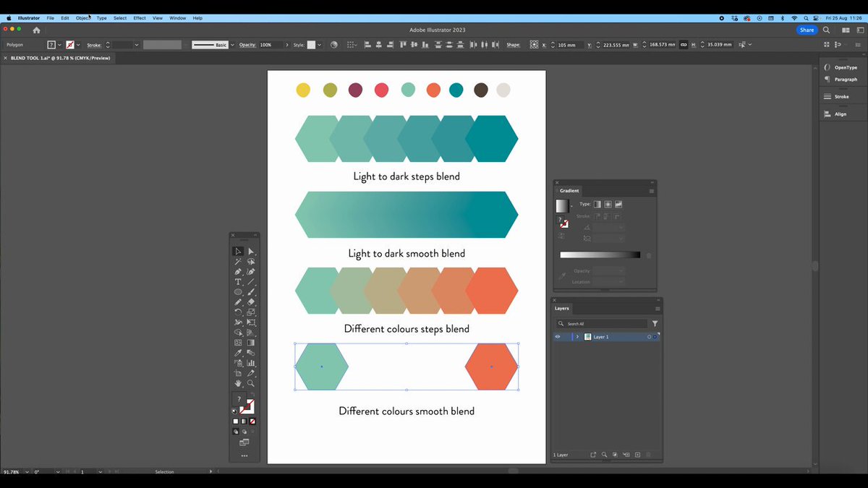Image resolution: width=868 pixels, height=488 pixels.
Task: Select the Type tool in the toolbox
Action: [238, 282]
